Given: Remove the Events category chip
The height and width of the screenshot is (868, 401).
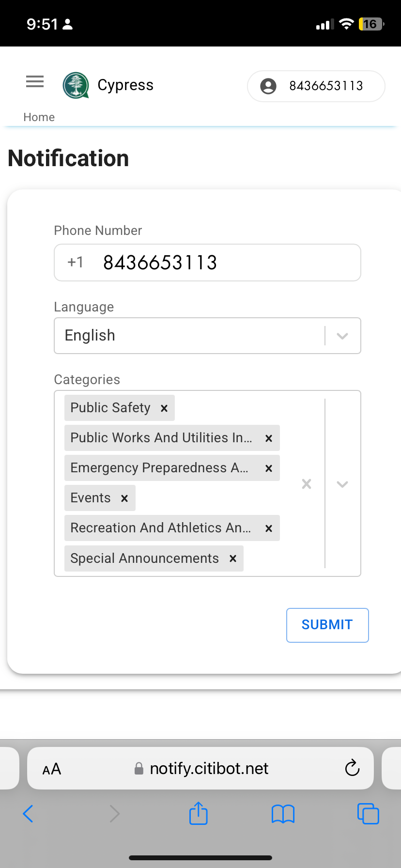Looking at the screenshot, I should (124, 497).
